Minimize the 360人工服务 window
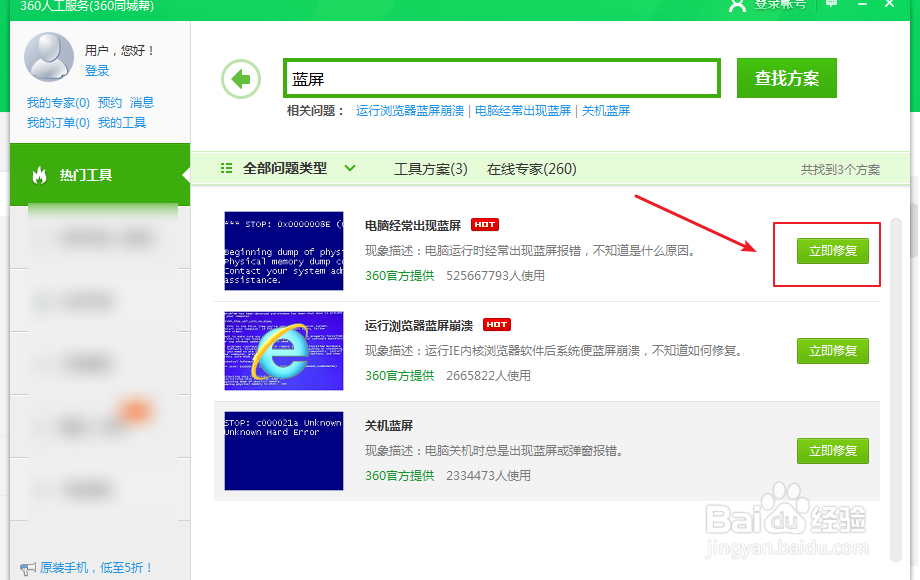920x580 pixels. click(x=862, y=4)
